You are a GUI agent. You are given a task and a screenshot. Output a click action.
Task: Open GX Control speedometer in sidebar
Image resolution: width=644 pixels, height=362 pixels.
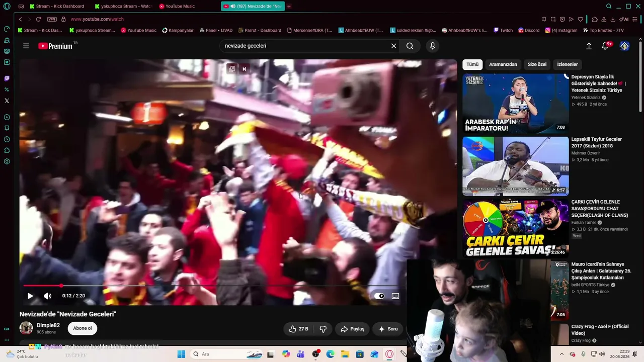(7, 29)
